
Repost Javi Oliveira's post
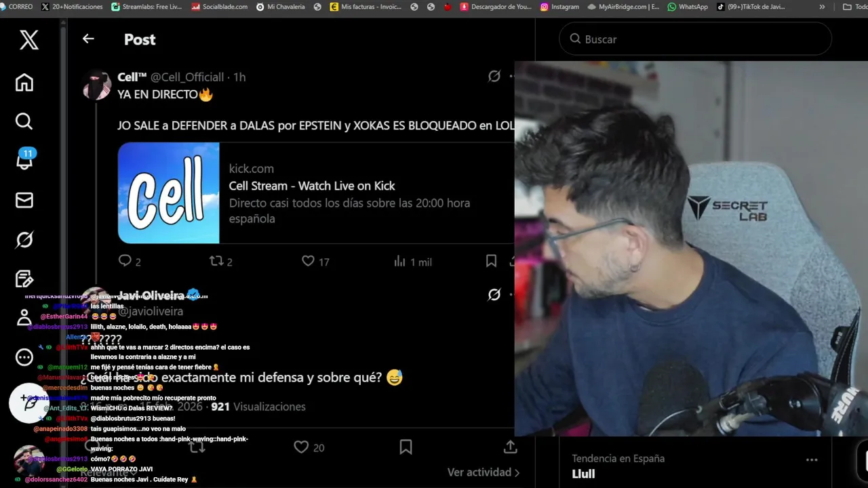point(197,447)
